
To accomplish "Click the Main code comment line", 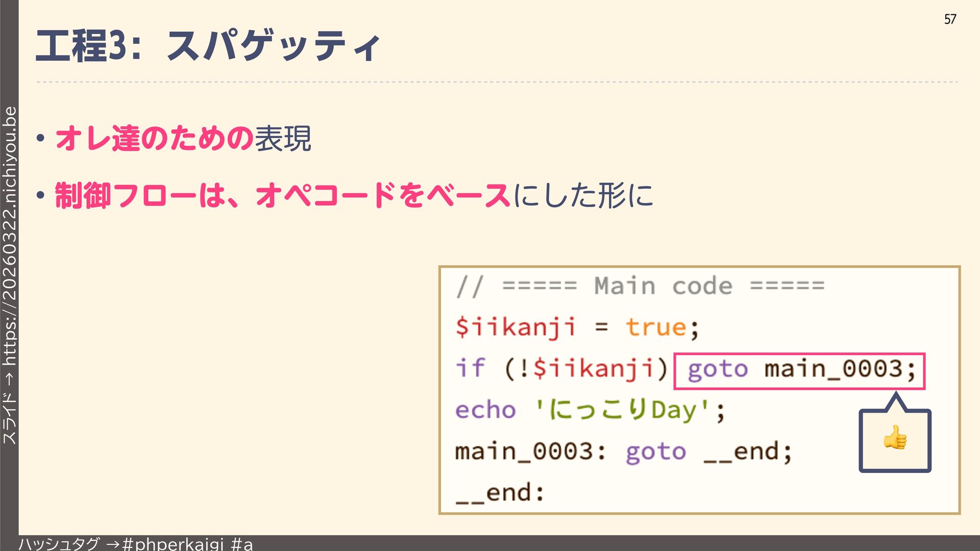I will [641, 286].
